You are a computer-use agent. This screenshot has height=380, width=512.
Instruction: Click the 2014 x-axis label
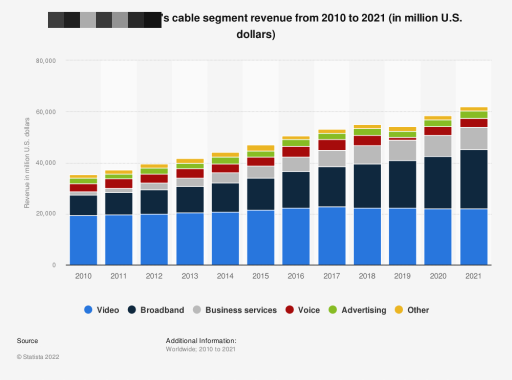225,276
